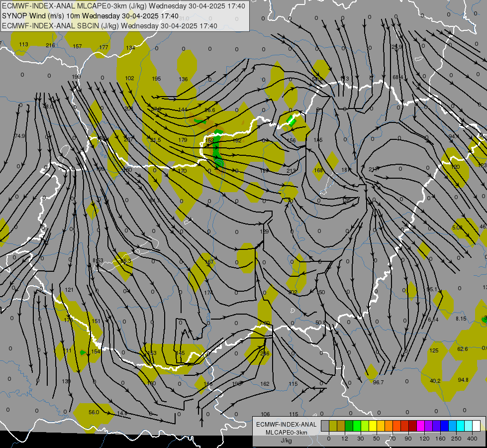Click the legend tick value 12
This screenshot has width=487, height=448.
coord(345,439)
